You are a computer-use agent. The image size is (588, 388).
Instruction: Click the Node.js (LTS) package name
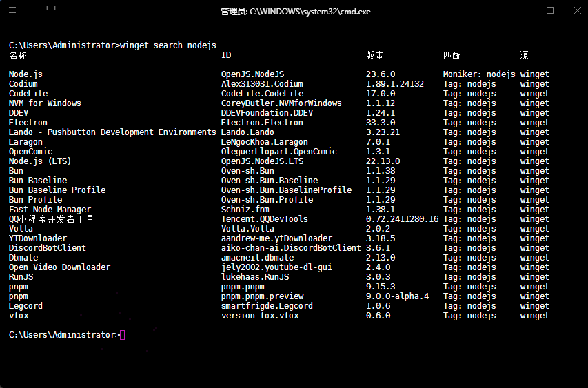(x=40, y=161)
